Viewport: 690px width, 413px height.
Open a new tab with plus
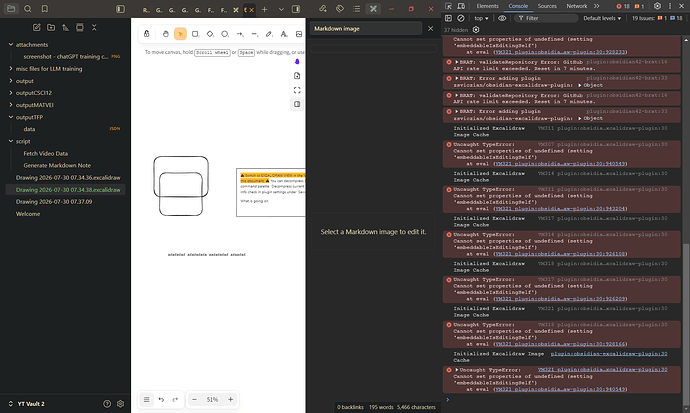pos(264,9)
